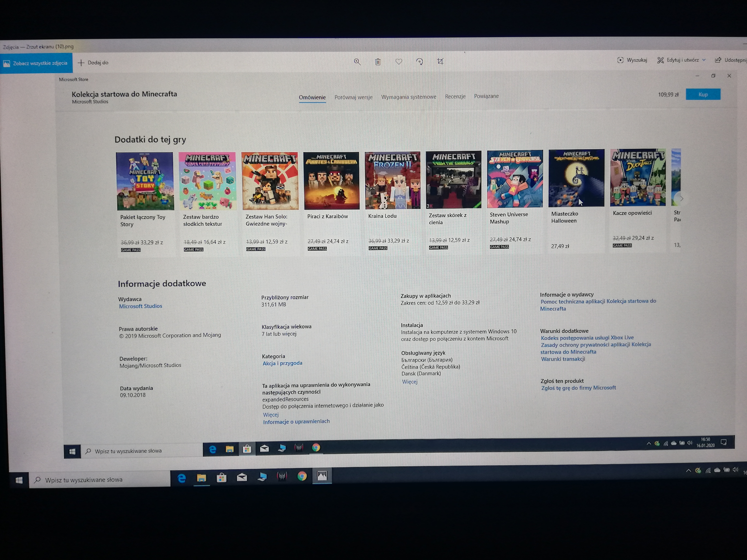The height and width of the screenshot is (560, 747).
Task: Click the 311,61 MB size value
Action: point(273,304)
